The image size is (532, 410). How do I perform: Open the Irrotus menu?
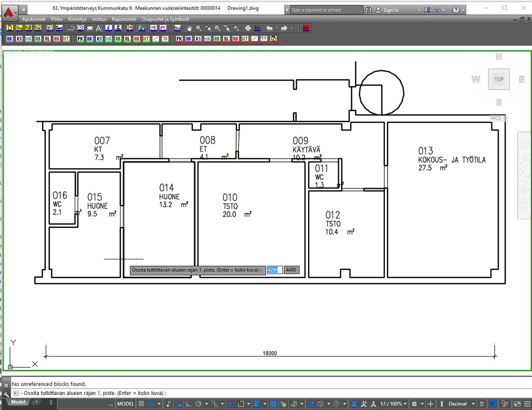pos(99,19)
